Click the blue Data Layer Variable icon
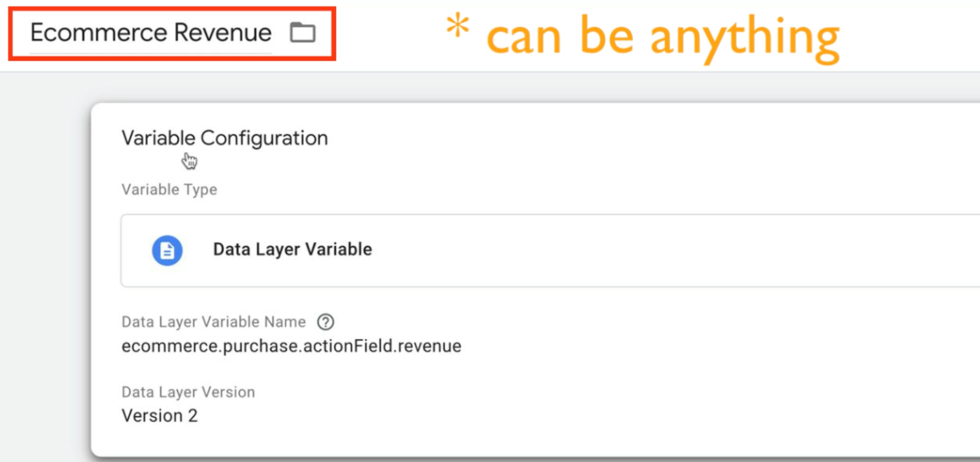980x462 pixels. pyautogui.click(x=167, y=250)
